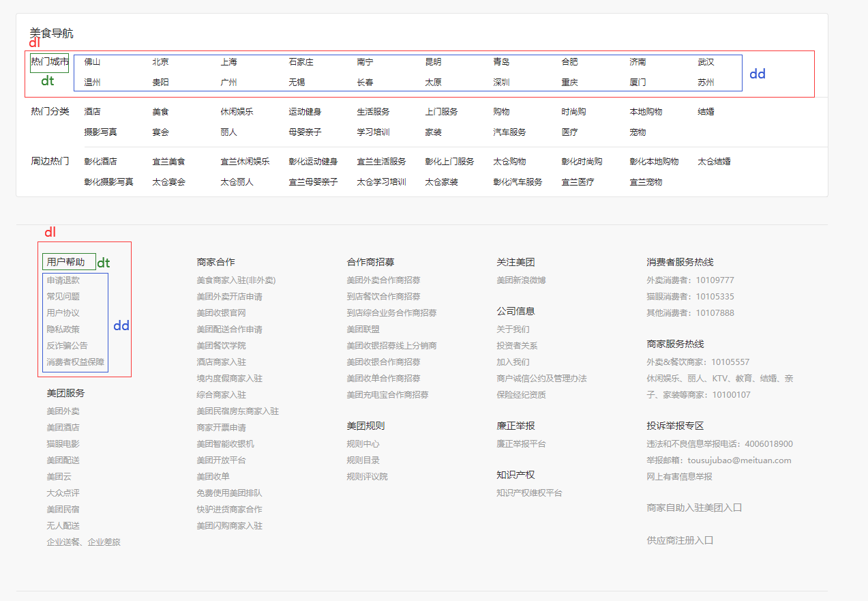Select the 青岛 city link

(x=501, y=62)
